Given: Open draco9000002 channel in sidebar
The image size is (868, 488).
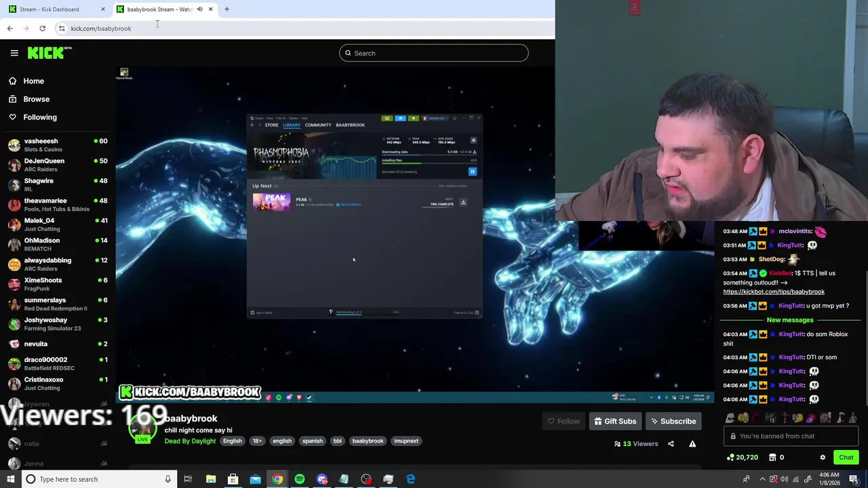Looking at the screenshot, I should pyautogui.click(x=58, y=363).
